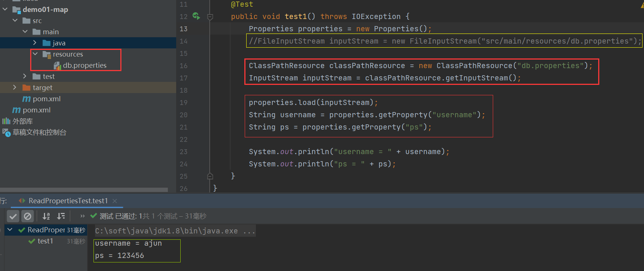Select 外部库 in project tree
644x271 pixels.
click(x=23, y=121)
